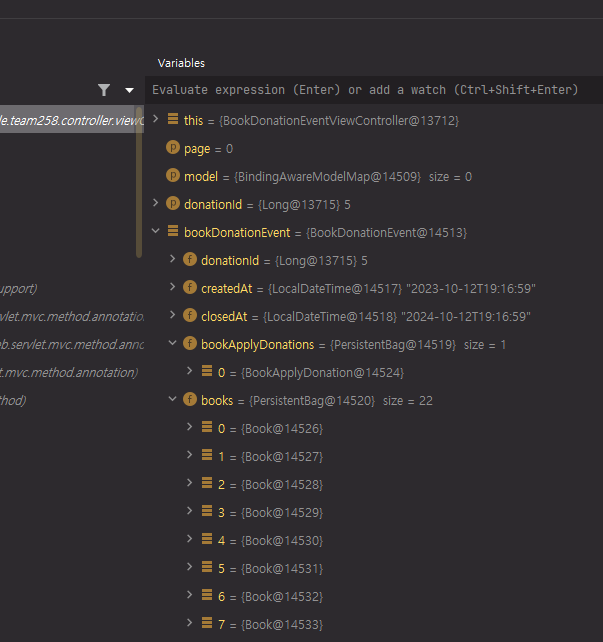The width and height of the screenshot is (603, 642).
Task: Expand the top-level donationId parameter
Action: click(156, 203)
